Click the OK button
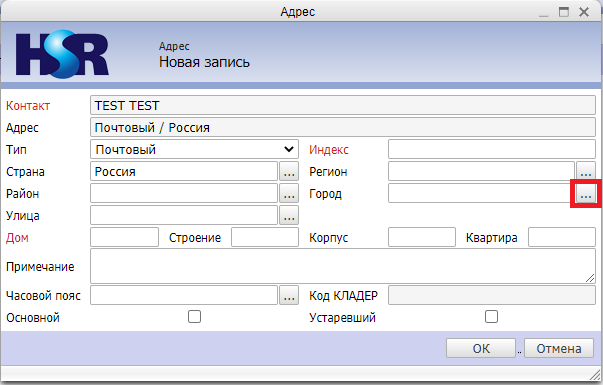This screenshot has height=385, width=603. 481,348
